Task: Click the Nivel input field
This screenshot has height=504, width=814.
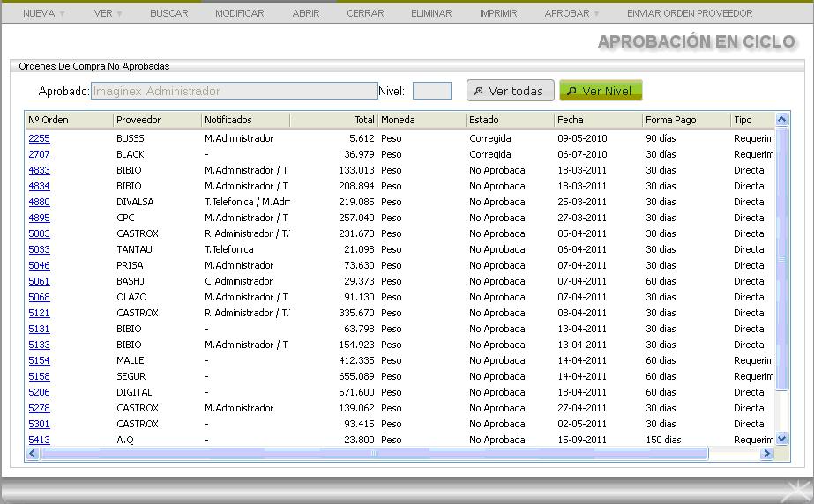Action: 432,91
